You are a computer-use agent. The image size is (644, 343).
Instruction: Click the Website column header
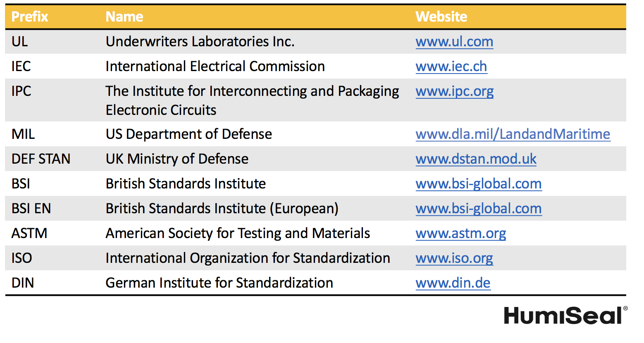[x=441, y=17]
